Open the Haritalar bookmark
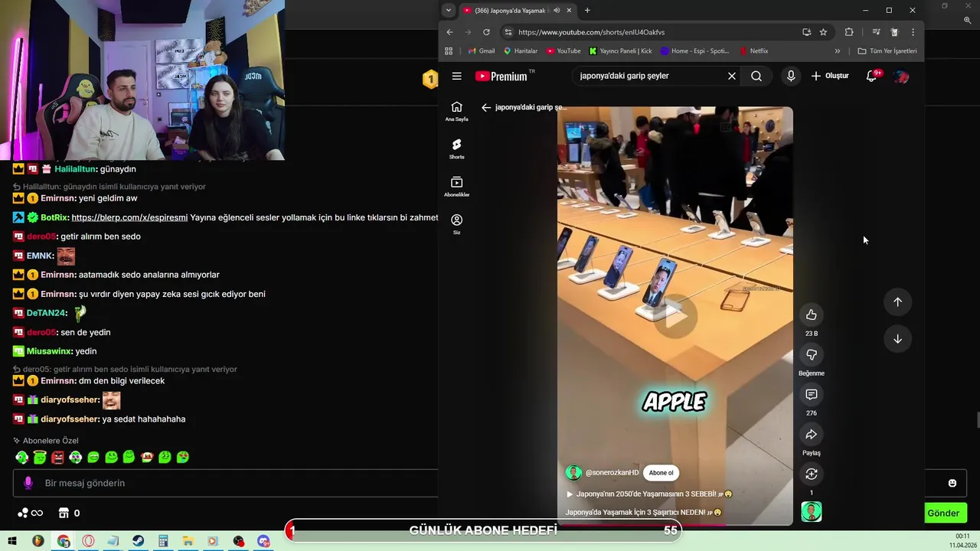This screenshot has height=551, width=980. click(520, 51)
